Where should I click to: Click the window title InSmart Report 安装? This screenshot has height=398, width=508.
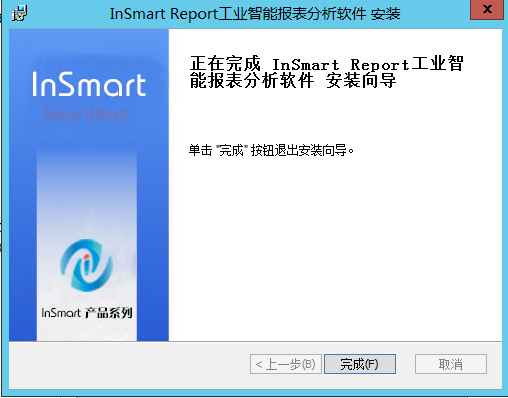pos(255,14)
